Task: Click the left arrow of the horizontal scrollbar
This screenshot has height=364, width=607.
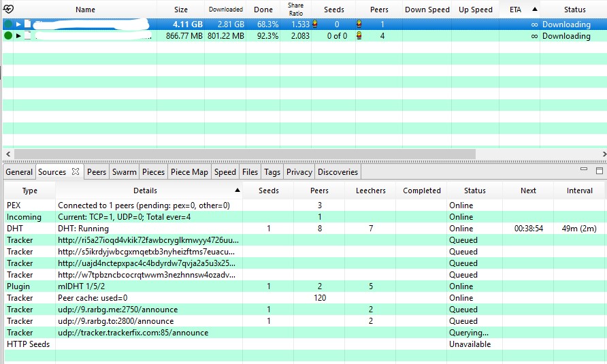Action: pos(8,154)
